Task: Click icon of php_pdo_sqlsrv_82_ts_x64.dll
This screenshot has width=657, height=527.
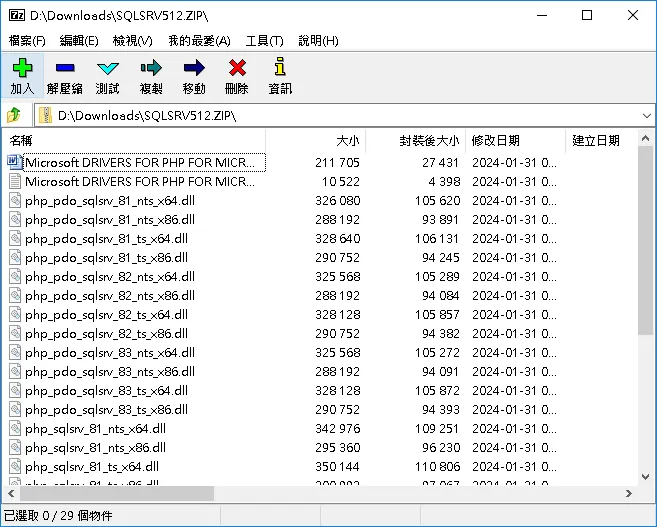Action: pos(15,314)
